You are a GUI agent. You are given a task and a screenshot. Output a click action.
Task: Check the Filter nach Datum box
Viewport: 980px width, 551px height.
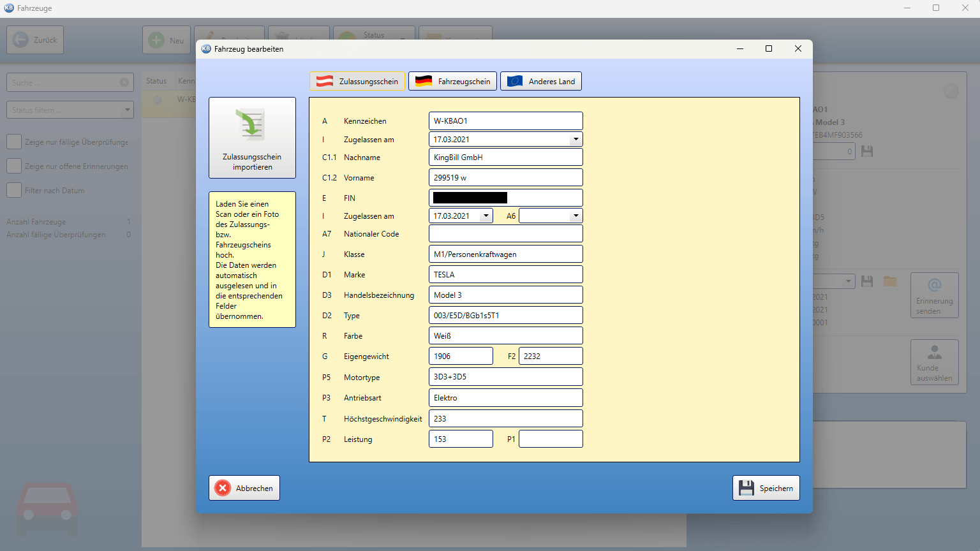tap(14, 190)
